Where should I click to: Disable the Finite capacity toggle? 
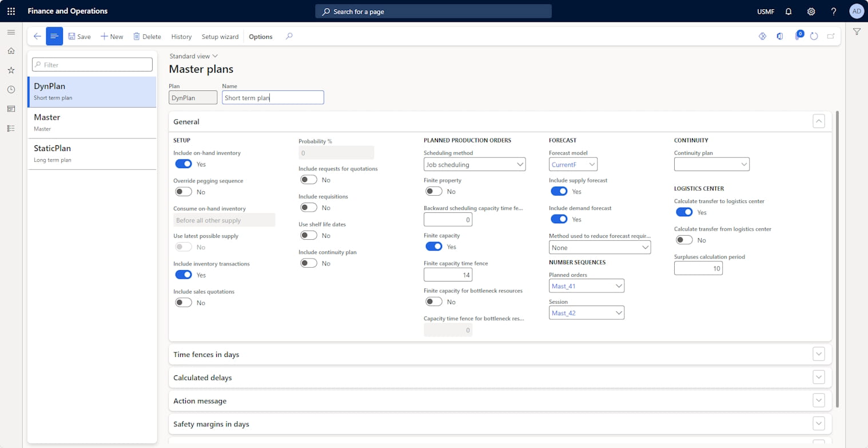(434, 246)
